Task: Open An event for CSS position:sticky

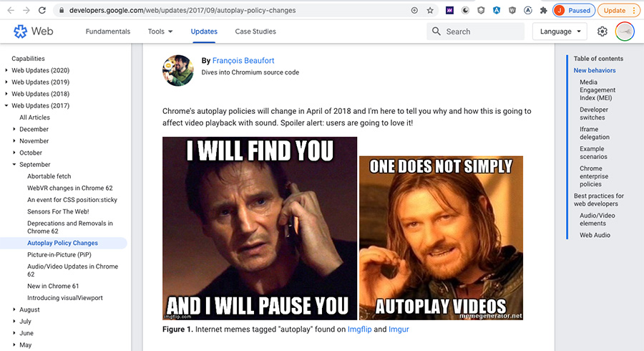Action: point(72,200)
